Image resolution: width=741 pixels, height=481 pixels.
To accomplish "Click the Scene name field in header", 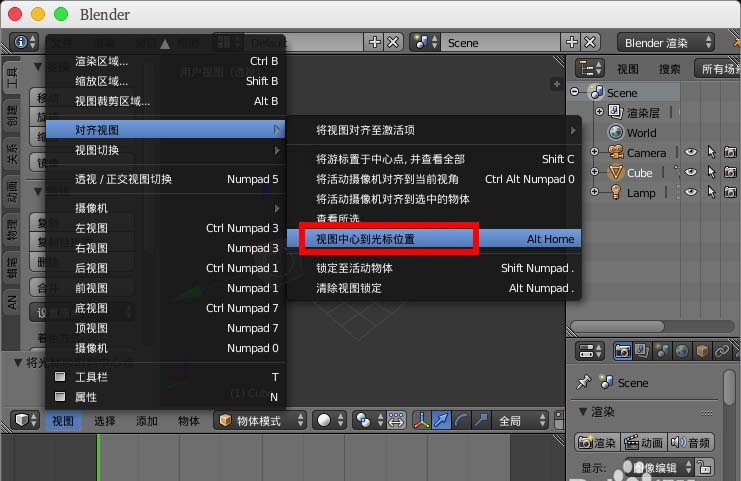I will [501, 42].
